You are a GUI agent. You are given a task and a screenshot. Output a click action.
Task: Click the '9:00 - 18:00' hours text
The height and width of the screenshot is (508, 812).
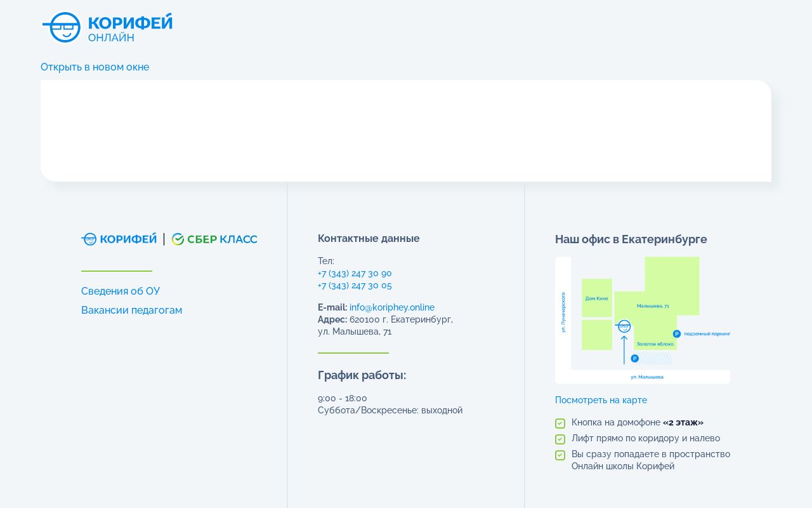(343, 399)
